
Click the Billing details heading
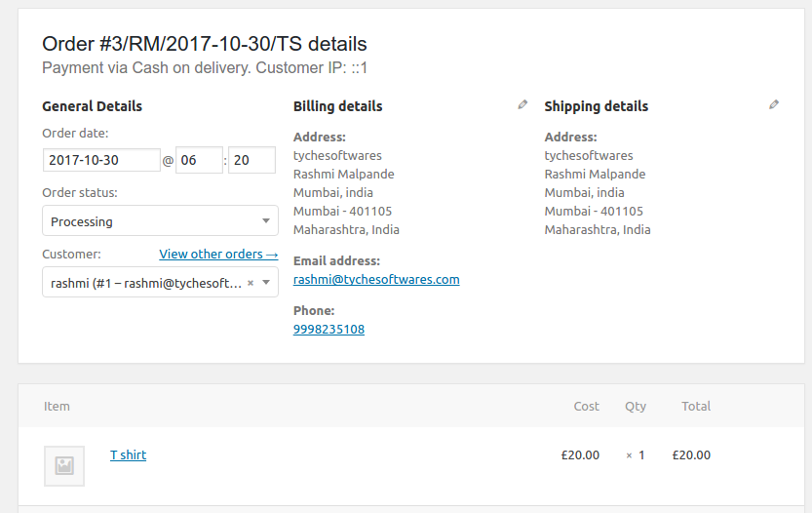click(x=337, y=106)
